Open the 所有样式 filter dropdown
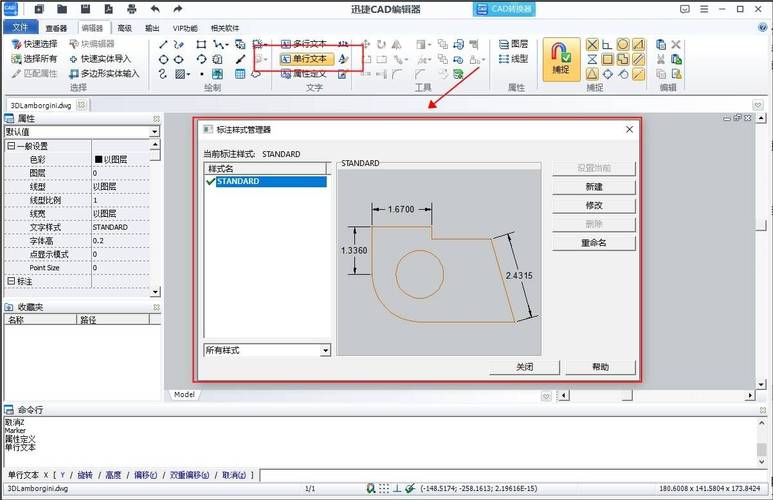This screenshot has height=500, width=773. coord(325,350)
